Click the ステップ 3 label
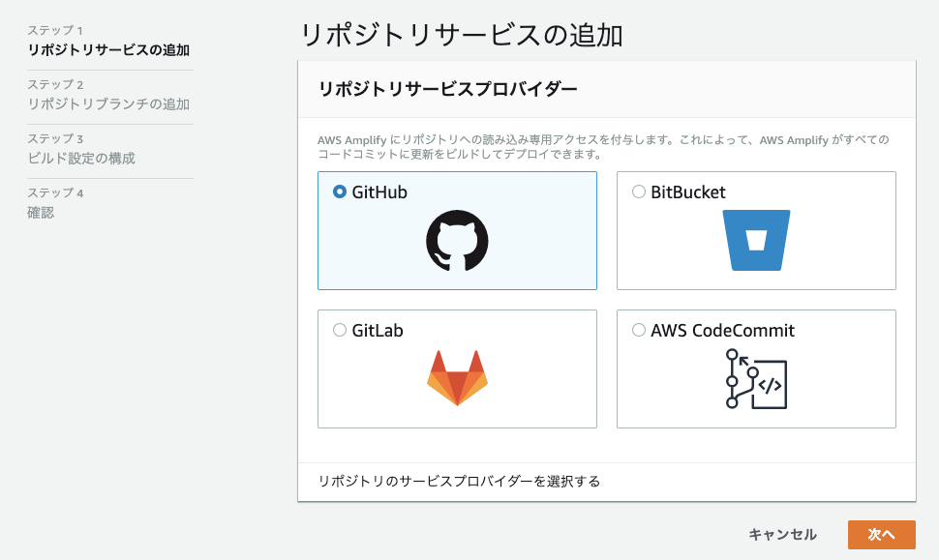This screenshot has width=939, height=560. 55,139
